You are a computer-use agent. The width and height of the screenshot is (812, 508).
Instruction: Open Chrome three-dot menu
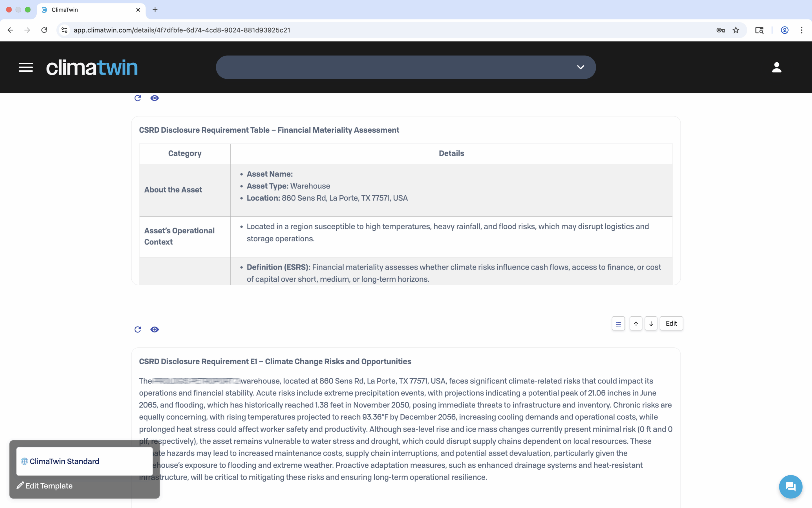click(x=802, y=30)
